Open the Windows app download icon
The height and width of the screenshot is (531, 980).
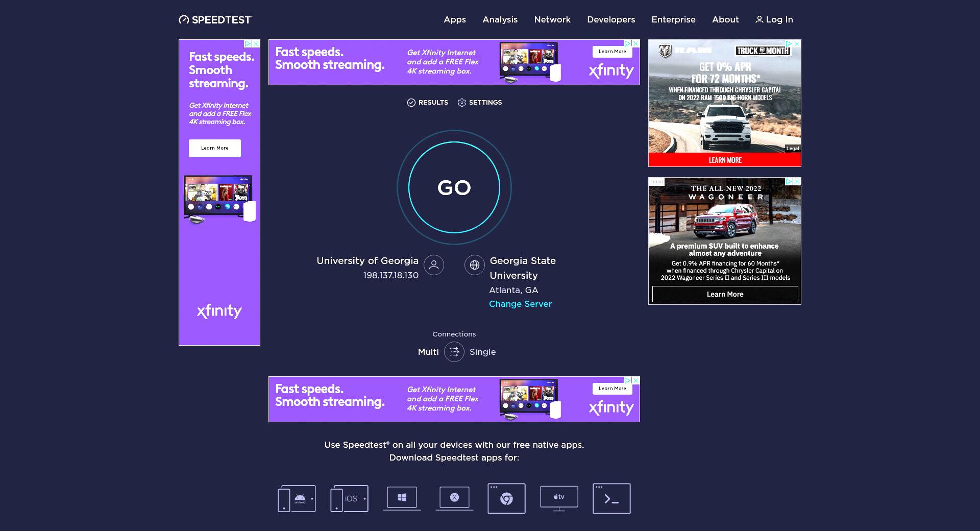(402, 498)
